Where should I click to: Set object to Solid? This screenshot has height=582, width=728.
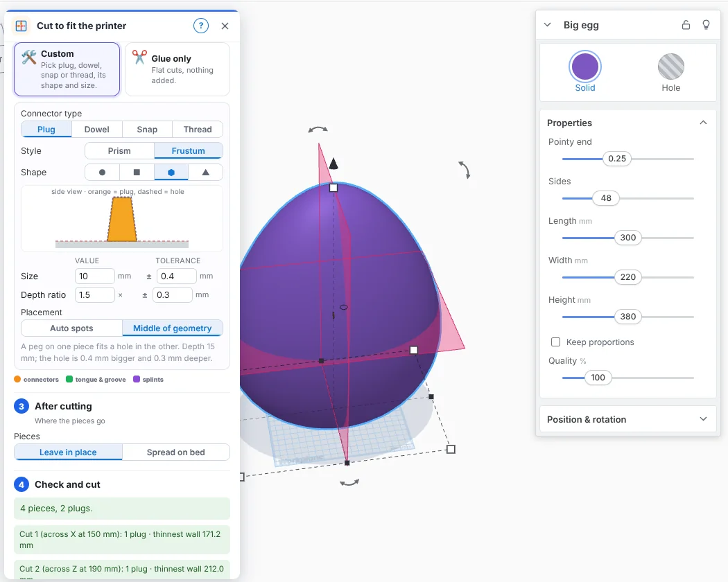click(585, 71)
